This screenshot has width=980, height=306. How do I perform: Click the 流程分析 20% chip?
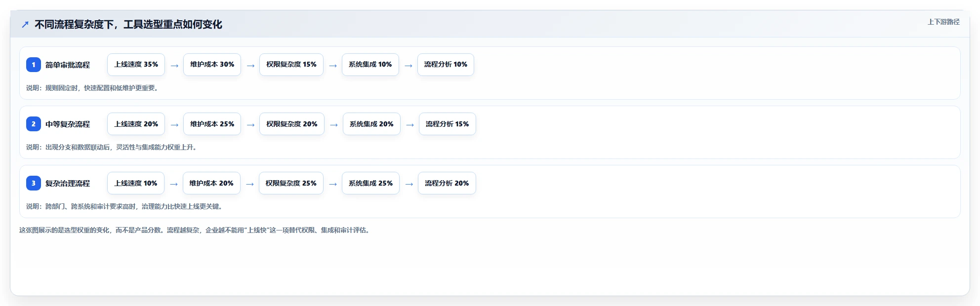pos(447,183)
